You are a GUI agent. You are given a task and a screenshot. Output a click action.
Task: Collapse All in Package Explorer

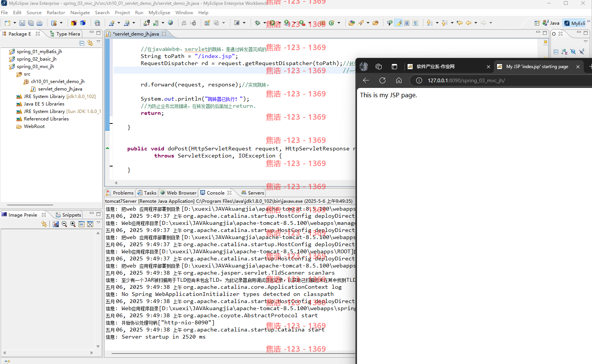(x=82, y=43)
